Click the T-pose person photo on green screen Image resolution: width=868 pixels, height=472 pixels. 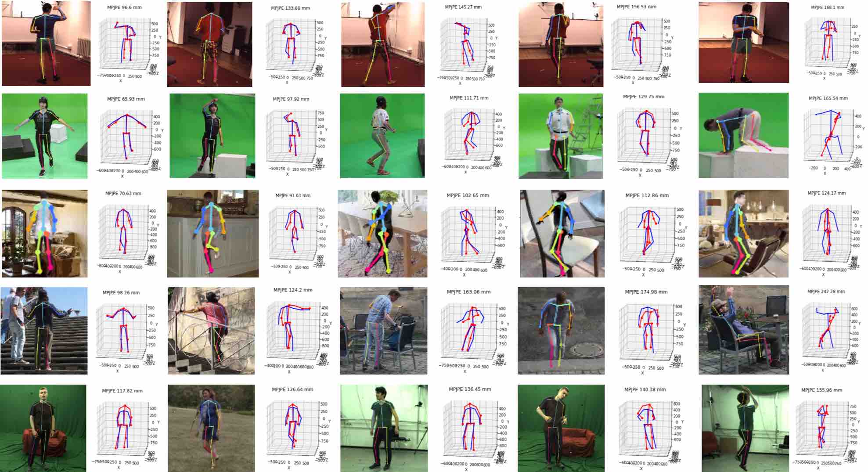click(44, 136)
